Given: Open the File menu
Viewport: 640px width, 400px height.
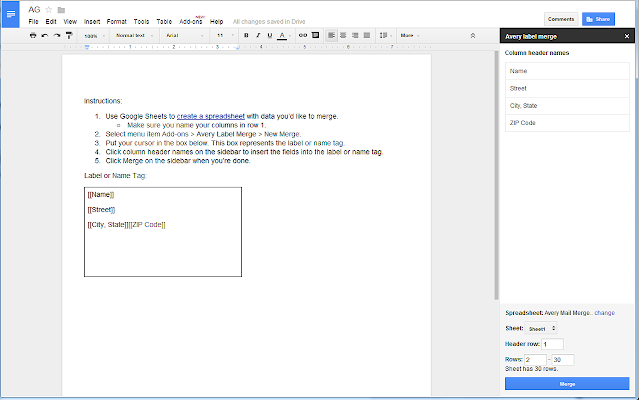Looking at the screenshot, I should [33, 22].
